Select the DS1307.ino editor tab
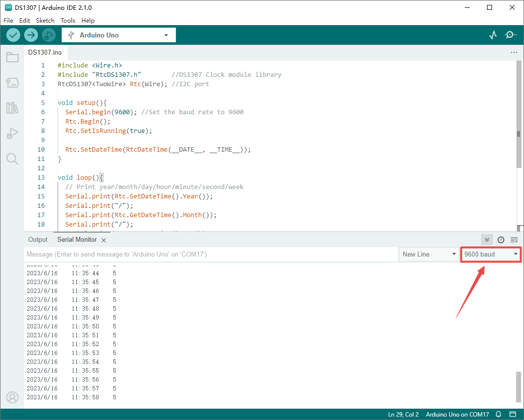This screenshot has height=420, width=524. pyautogui.click(x=45, y=52)
